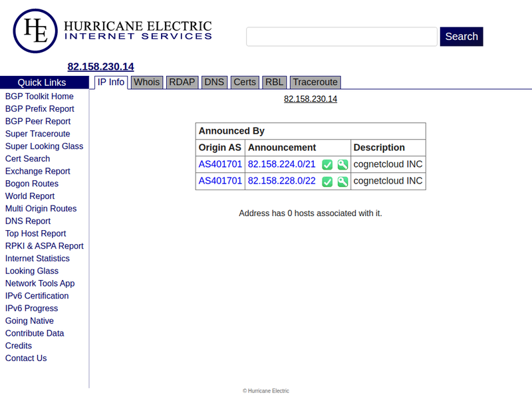The width and height of the screenshot is (532, 399).
Task: Click the Description column header
Action: [388, 148]
